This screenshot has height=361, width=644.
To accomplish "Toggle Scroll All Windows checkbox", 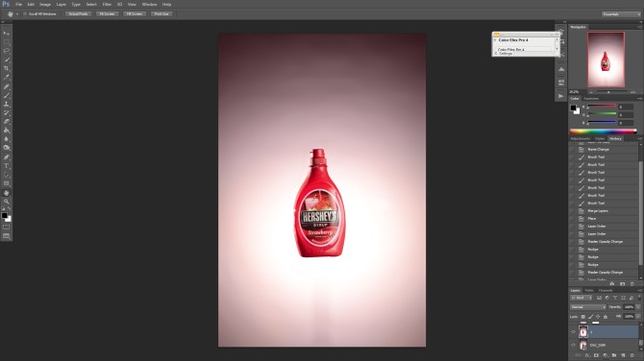I will point(25,14).
